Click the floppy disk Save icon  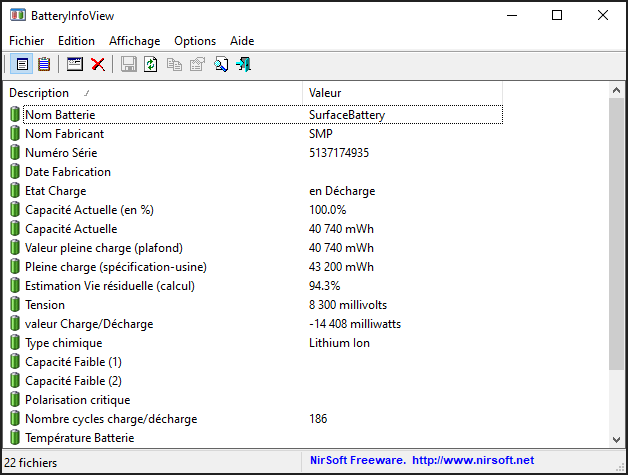pos(129,65)
